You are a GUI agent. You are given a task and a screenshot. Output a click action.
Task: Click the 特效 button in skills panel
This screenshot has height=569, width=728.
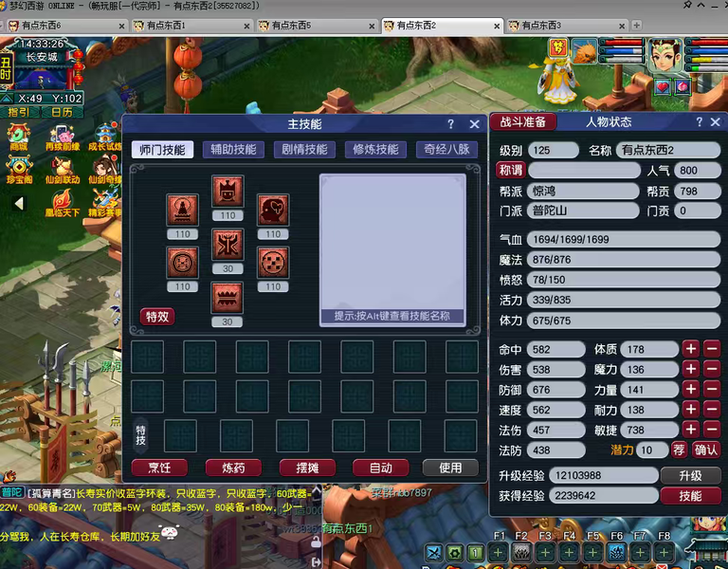157,317
